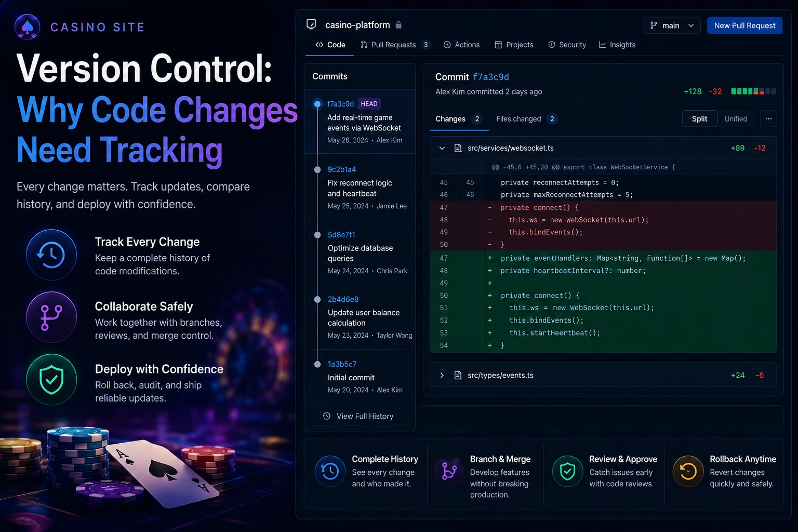Click the file icon beside src/services/websocket.ts
Viewport: 798px width, 532px height.
[458, 148]
